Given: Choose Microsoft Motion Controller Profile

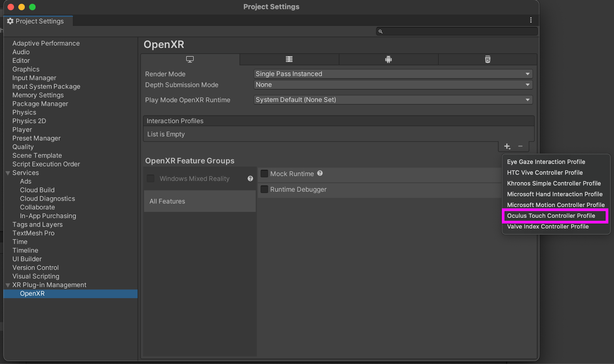Looking at the screenshot, I should [556, 205].
